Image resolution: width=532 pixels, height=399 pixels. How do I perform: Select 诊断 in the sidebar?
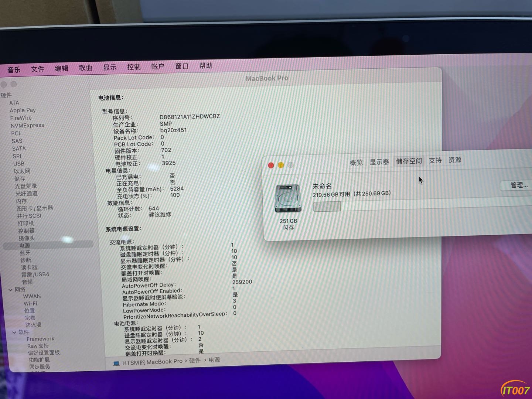26,260
